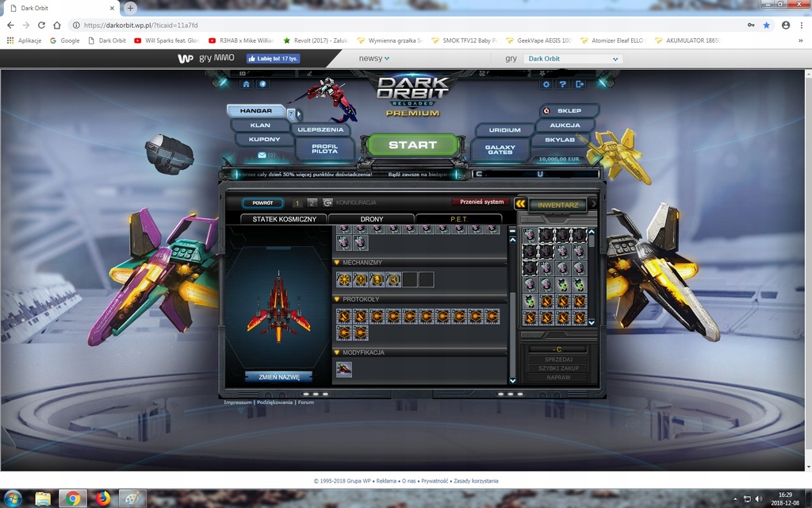Viewport: 812px width, 508px height.
Task: Open the newsy dropdown
Action: point(374,59)
